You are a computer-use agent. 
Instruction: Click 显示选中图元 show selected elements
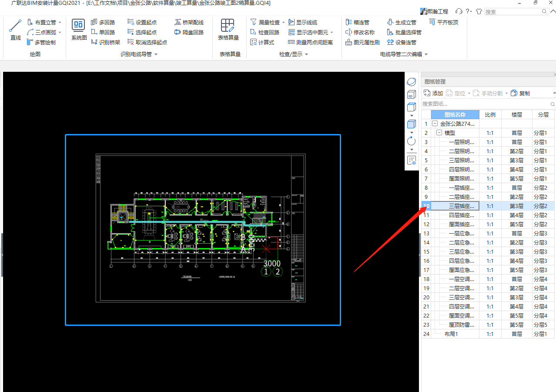tap(308, 32)
